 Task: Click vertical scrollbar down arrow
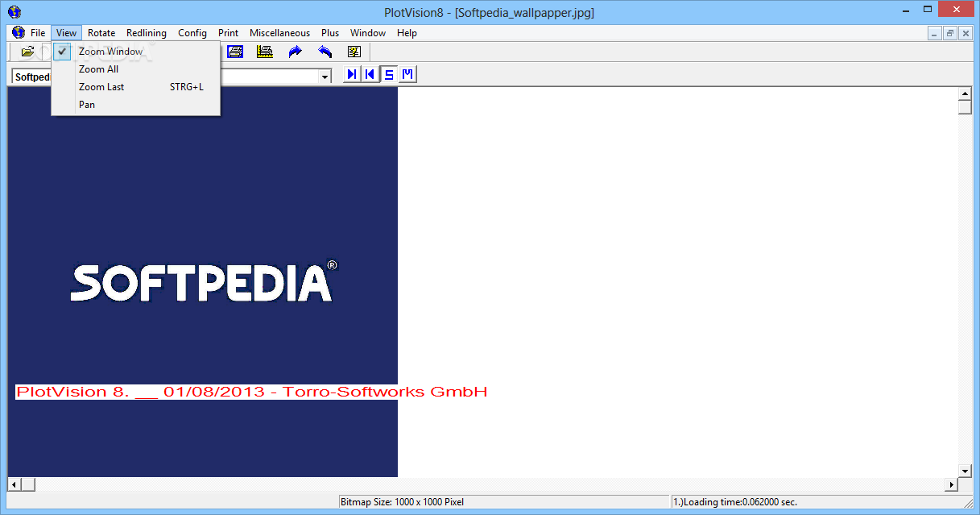pos(965,471)
